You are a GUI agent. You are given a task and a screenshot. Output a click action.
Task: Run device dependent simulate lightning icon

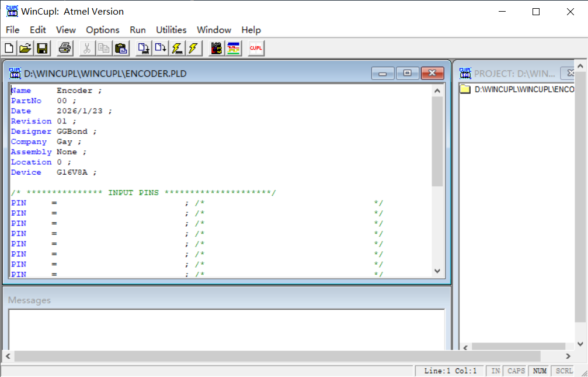click(x=177, y=49)
